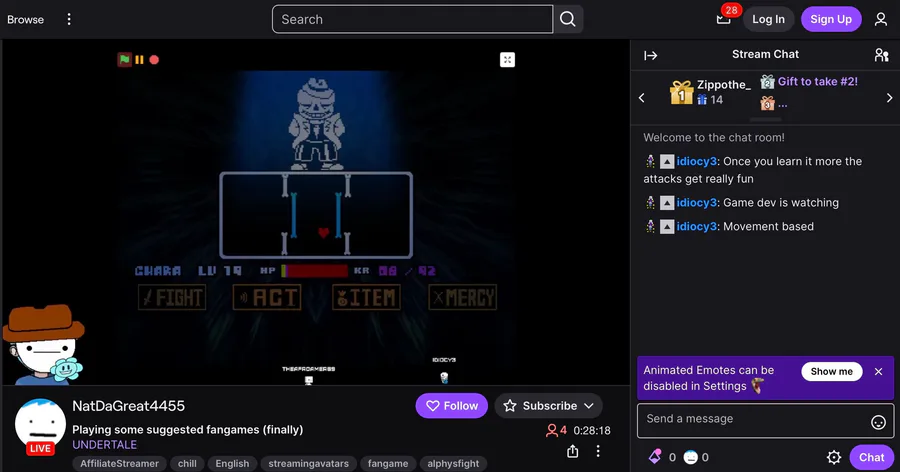The height and width of the screenshot is (472, 900).
Task: Click Show me on the Animated Emotes banner
Action: click(832, 372)
